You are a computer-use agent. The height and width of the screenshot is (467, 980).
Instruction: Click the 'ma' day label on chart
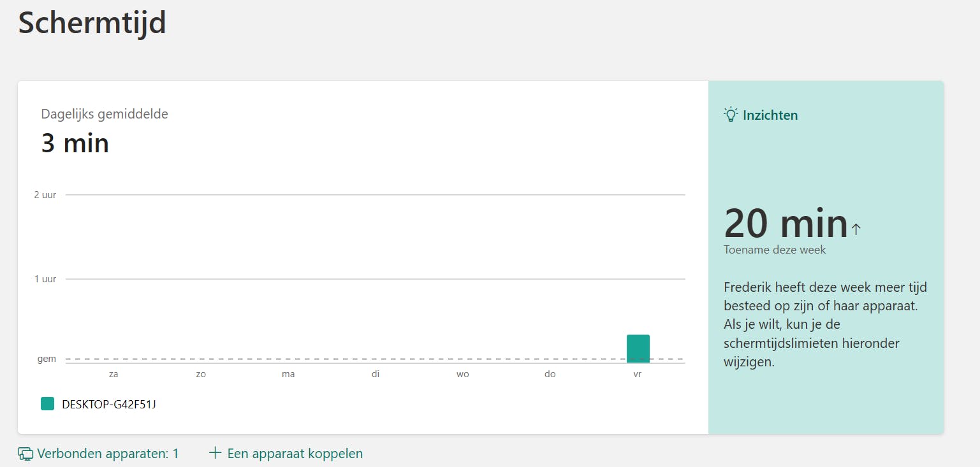pos(288,374)
